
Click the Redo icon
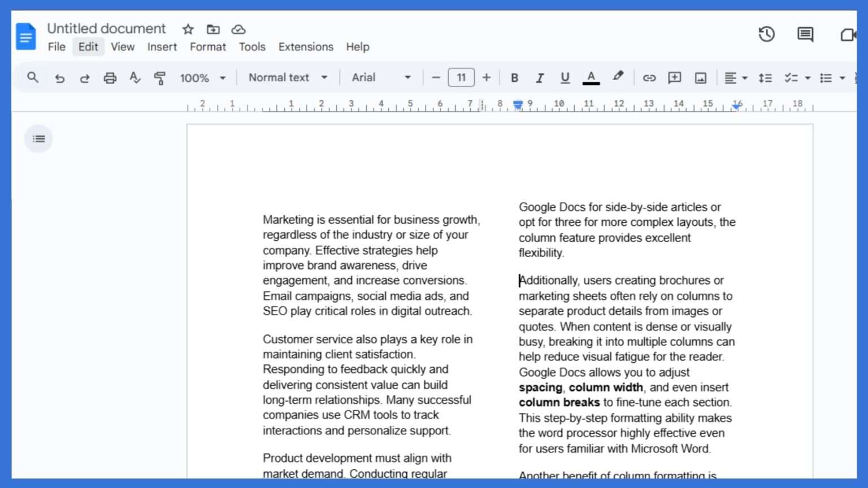[84, 77]
